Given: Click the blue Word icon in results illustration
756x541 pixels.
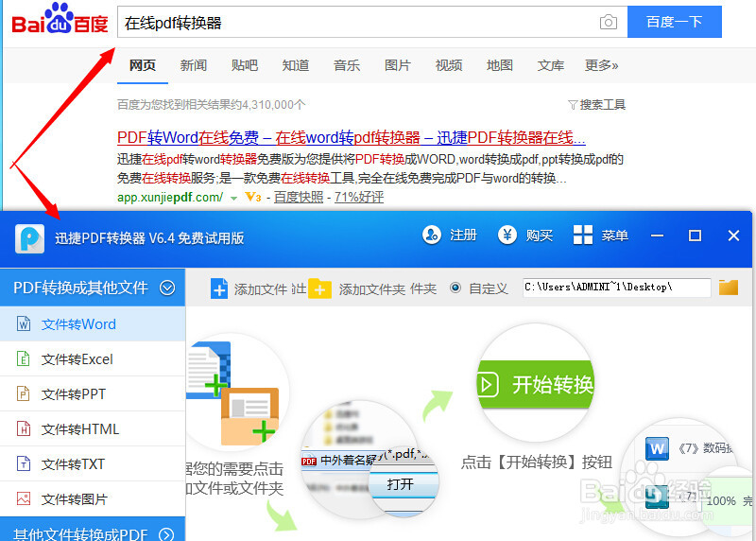Looking at the screenshot, I should tap(657, 449).
